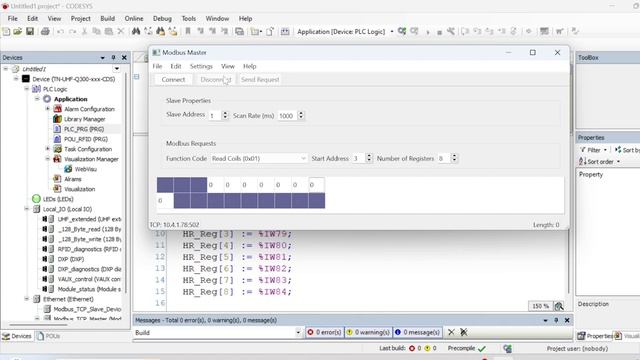Click the Open Project toolbar icon
Screen dimensions: 640x360
[x=18, y=31]
